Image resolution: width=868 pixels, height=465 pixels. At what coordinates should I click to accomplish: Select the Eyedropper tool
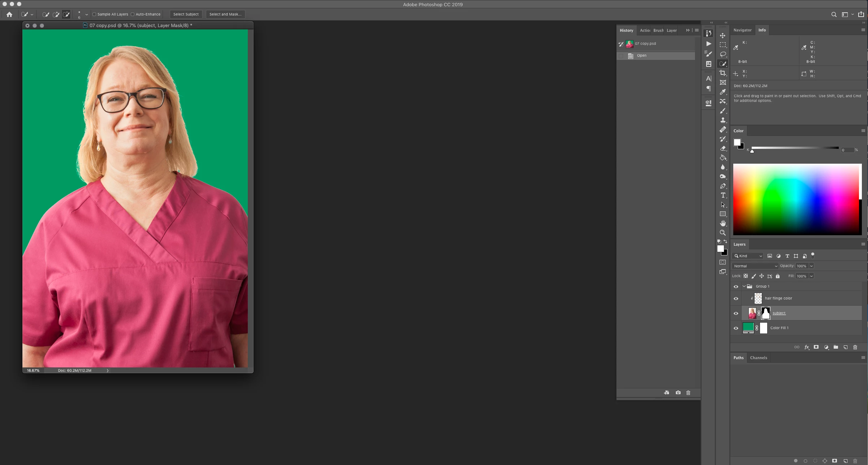tap(723, 92)
